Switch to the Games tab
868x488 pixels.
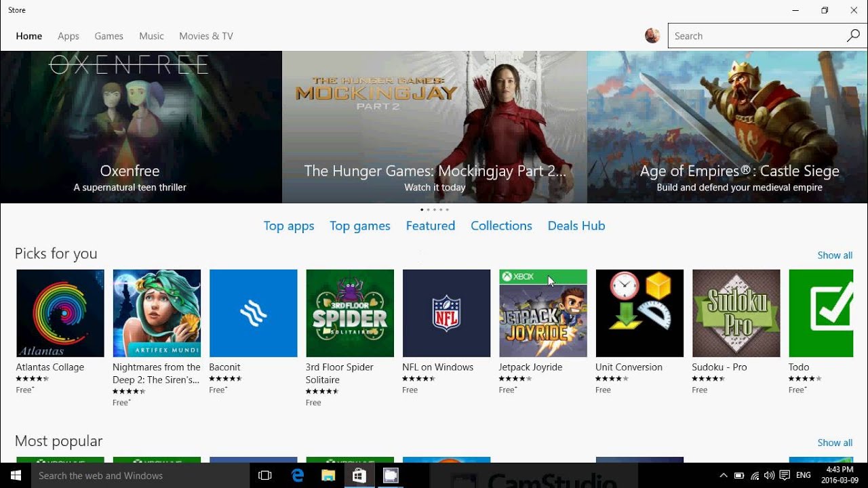click(x=108, y=36)
